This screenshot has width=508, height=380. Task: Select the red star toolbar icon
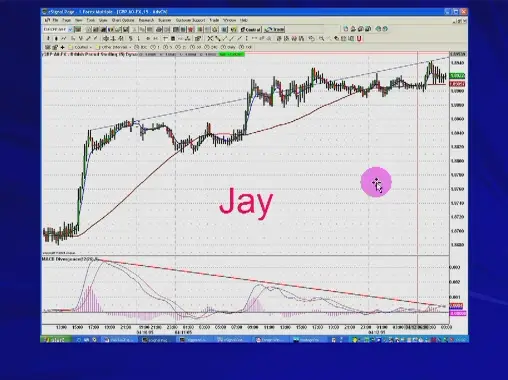(191, 30)
